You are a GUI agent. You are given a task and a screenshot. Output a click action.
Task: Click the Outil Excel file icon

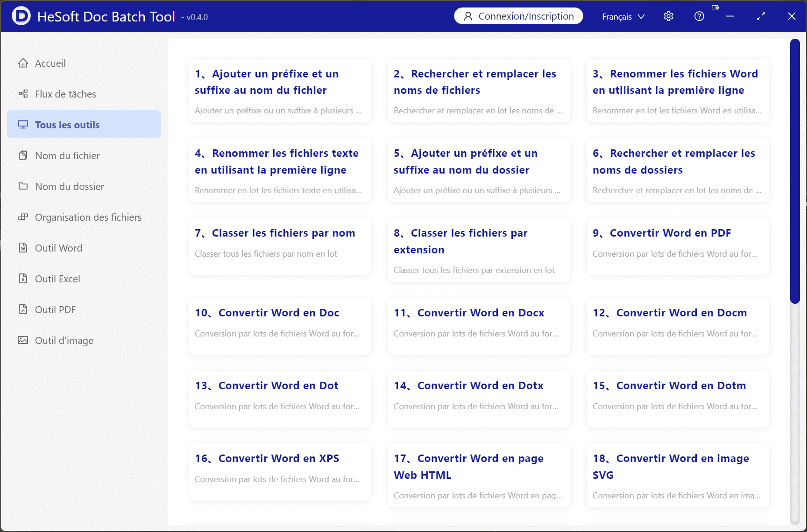click(x=23, y=279)
